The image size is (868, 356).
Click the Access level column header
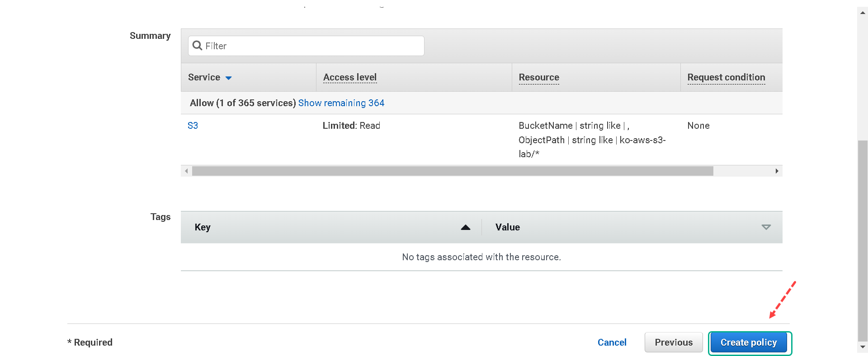coord(350,77)
